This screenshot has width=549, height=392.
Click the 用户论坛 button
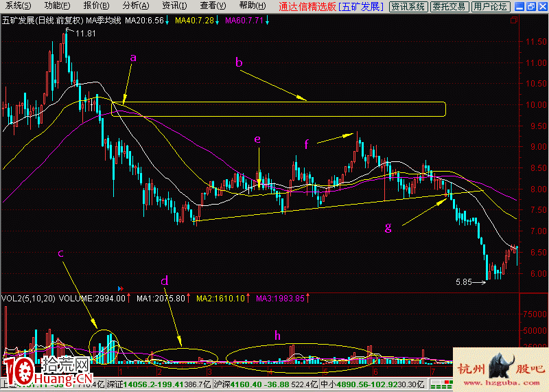point(490,7)
